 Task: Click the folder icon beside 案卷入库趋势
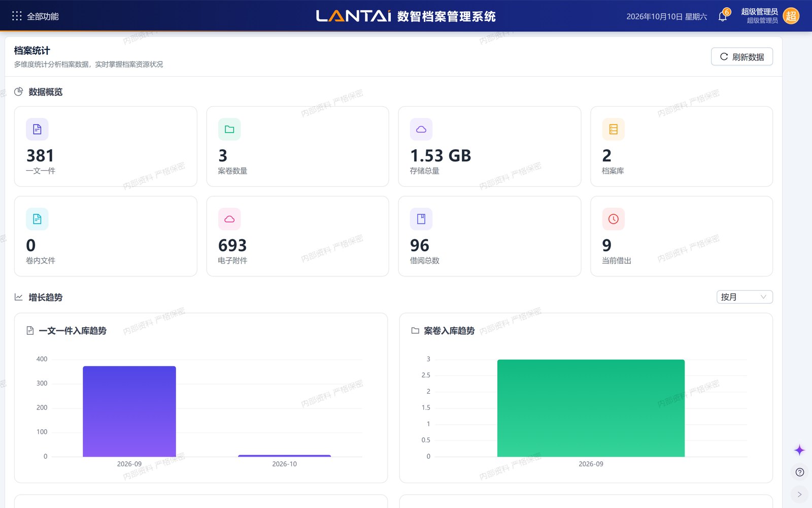tap(415, 331)
